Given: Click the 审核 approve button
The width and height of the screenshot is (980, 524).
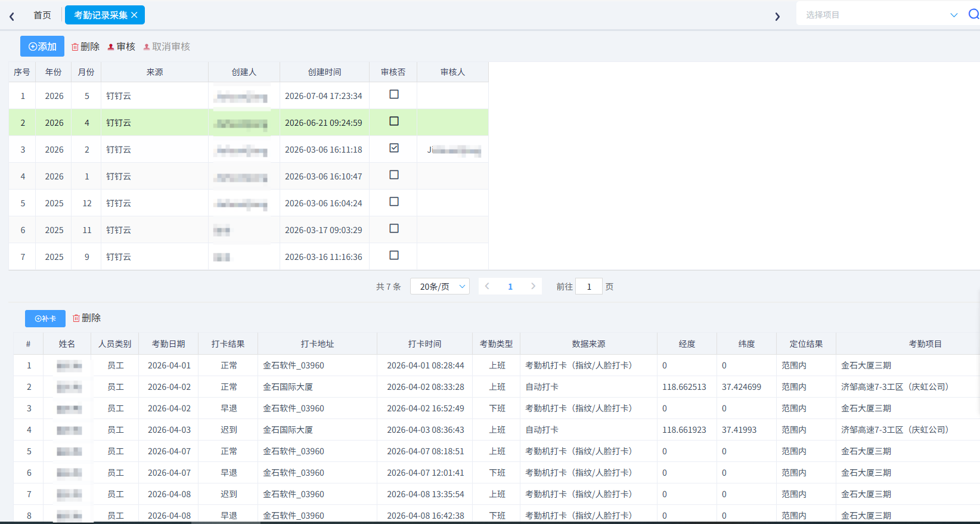Looking at the screenshot, I should (x=121, y=46).
